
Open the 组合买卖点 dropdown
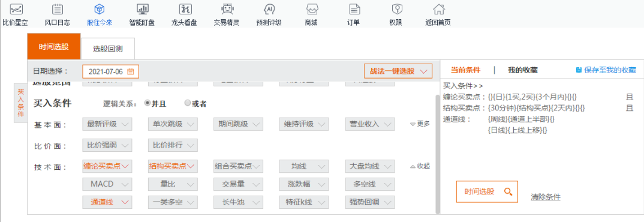click(x=239, y=166)
